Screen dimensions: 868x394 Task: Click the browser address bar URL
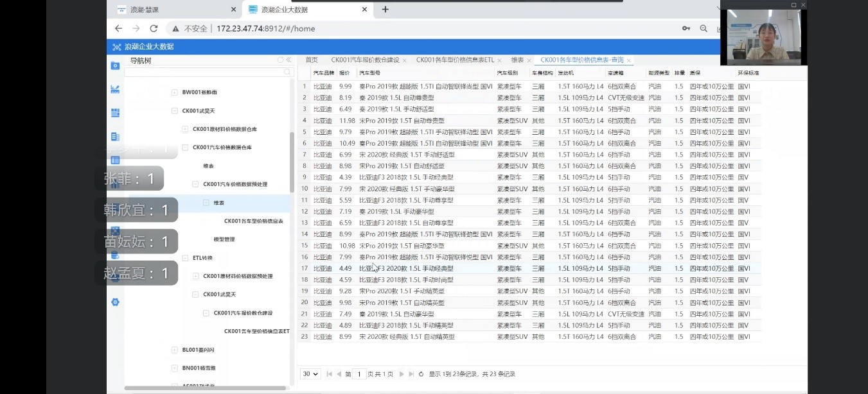[265, 28]
